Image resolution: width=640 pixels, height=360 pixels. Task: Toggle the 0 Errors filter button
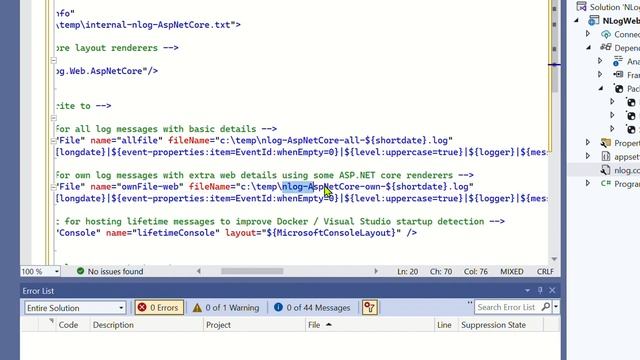(x=159, y=307)
